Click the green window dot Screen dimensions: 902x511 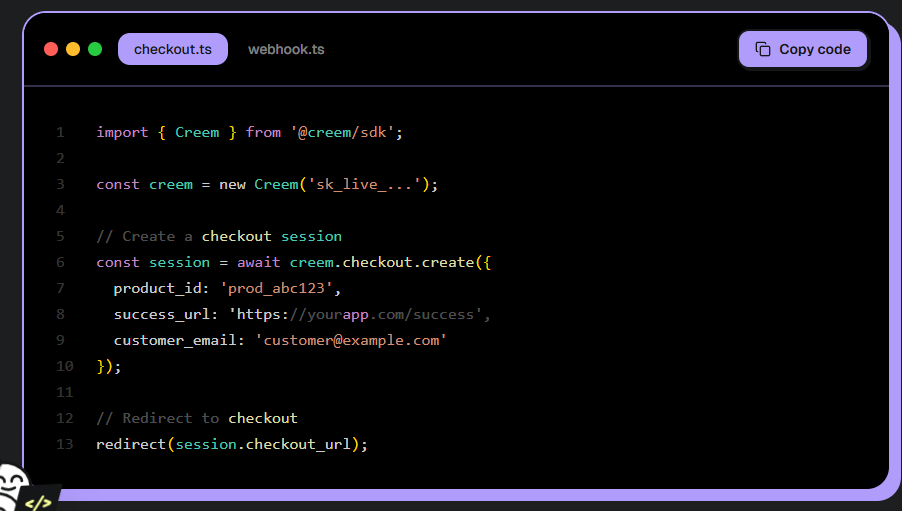tap(95, 49)
